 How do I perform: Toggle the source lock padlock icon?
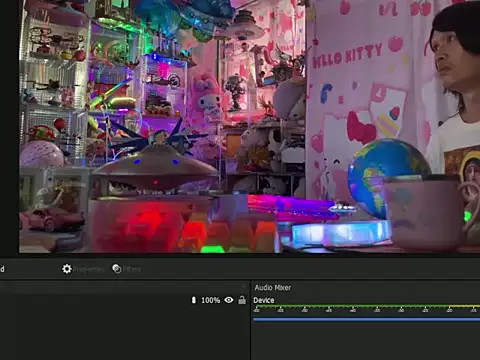(x=242, y=300)
